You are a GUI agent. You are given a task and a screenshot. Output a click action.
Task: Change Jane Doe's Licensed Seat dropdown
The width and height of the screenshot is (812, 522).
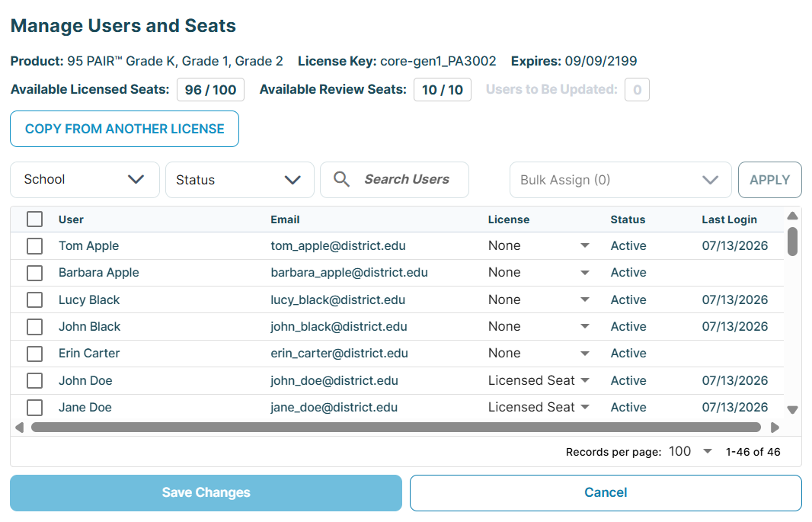(x=539, y=407)
